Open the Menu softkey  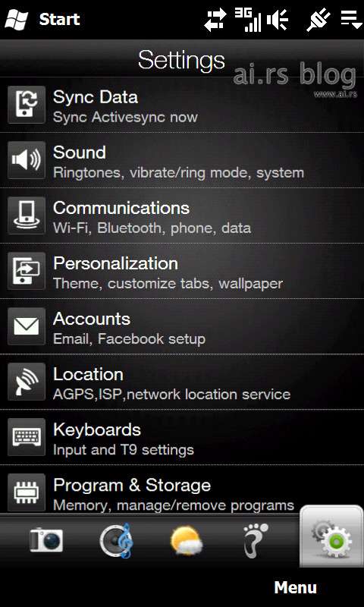[296, 587]
